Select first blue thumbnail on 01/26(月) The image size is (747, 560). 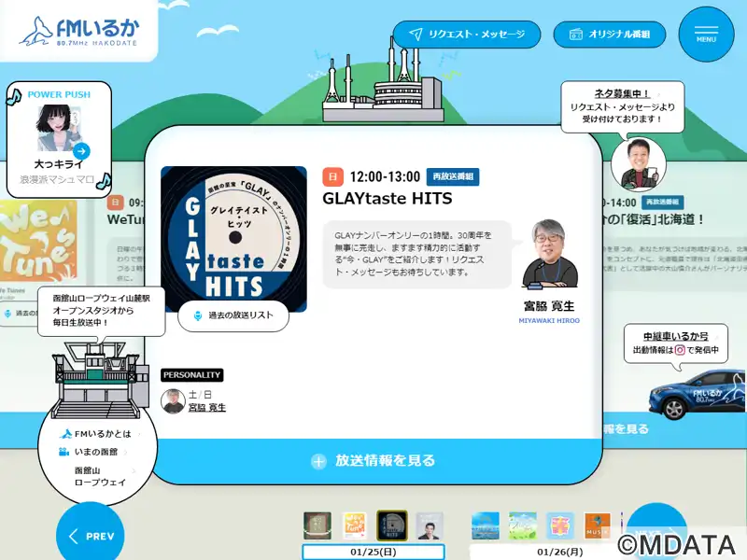486,525
